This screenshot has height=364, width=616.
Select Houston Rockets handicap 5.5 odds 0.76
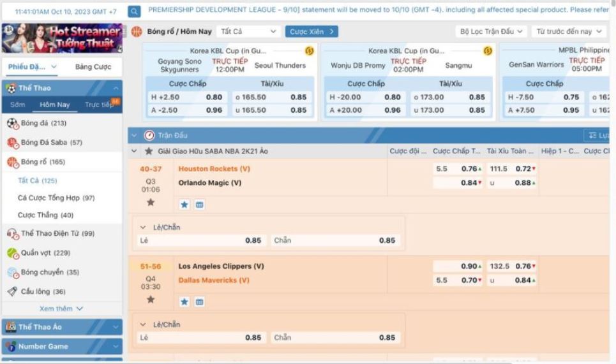tap(458, 169)
